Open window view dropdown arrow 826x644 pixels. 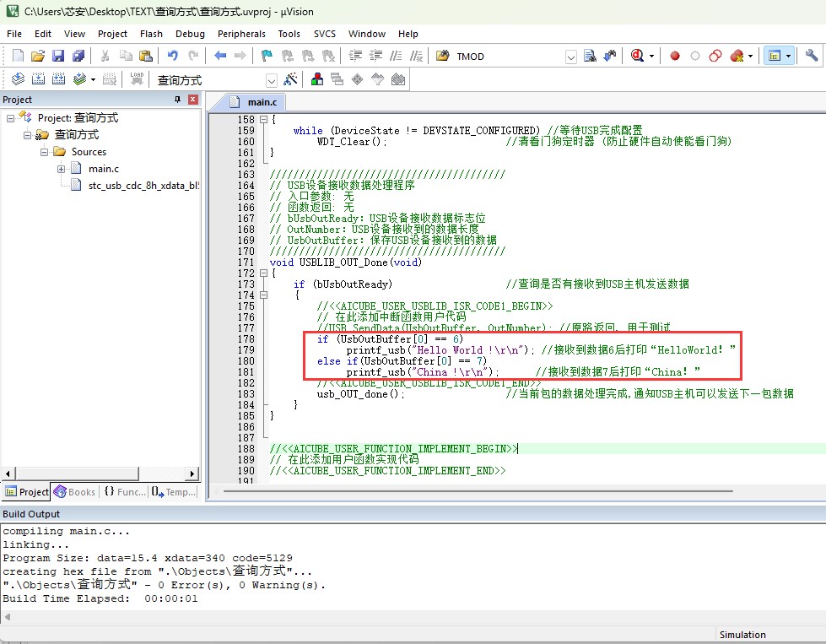[789, 56]
